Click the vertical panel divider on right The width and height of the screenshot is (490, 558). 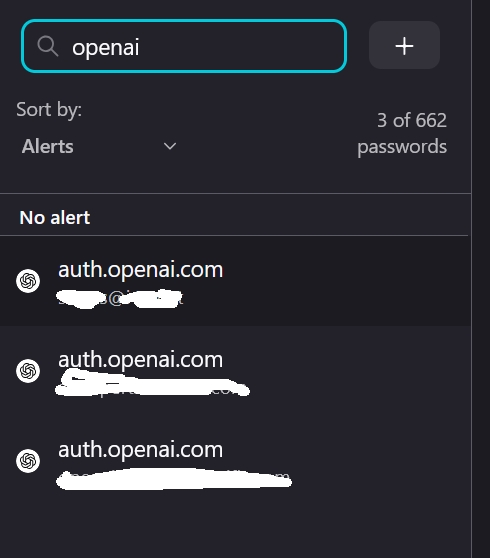point(472,279)
